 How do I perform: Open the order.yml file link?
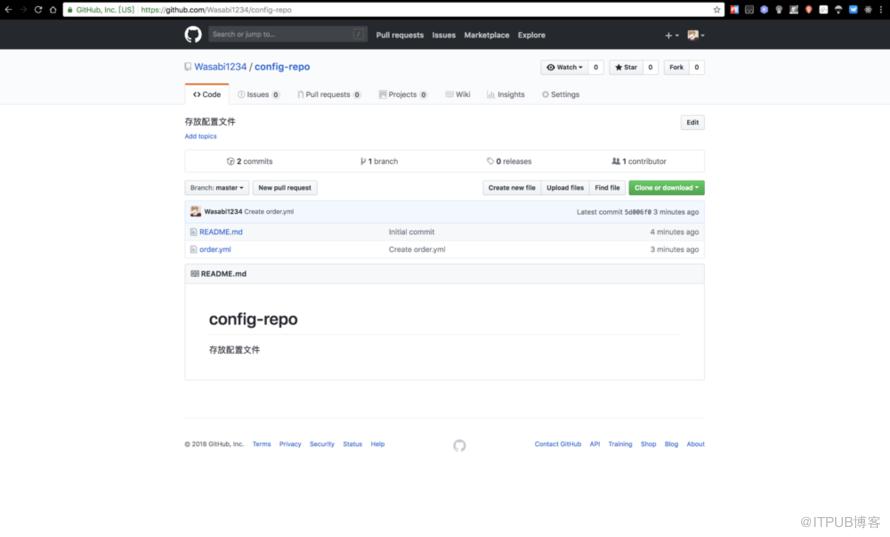pos(215,249)
